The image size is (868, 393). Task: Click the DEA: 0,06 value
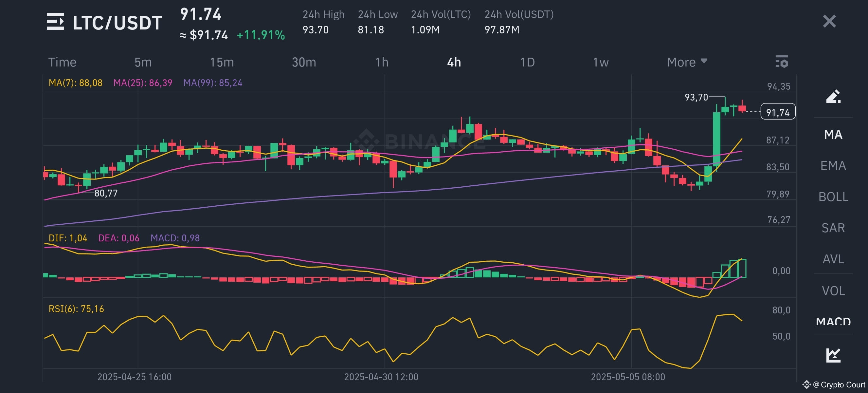pos(118,238)
